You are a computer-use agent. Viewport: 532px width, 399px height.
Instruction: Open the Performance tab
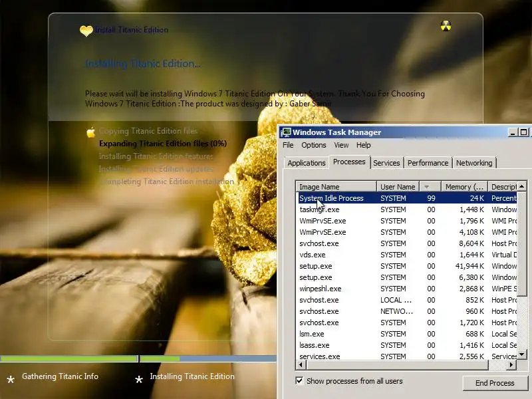point(428,163)
